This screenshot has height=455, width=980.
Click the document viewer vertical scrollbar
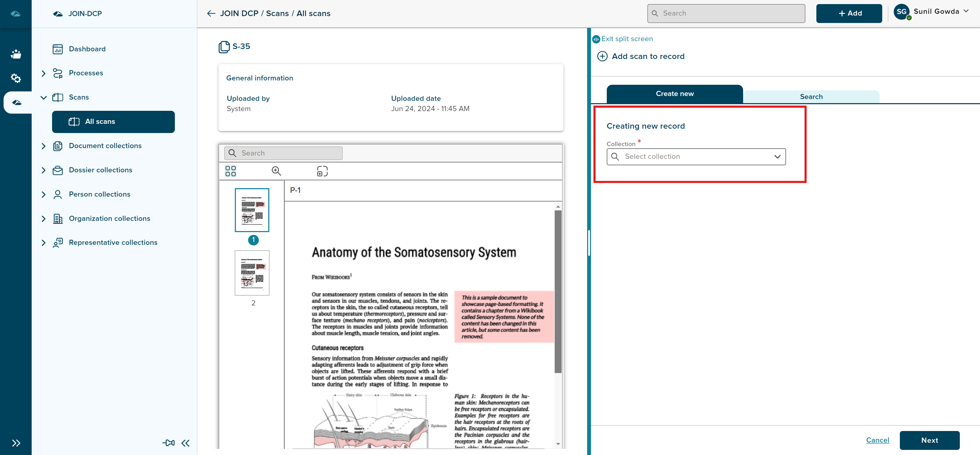click(x=558, y=291)
